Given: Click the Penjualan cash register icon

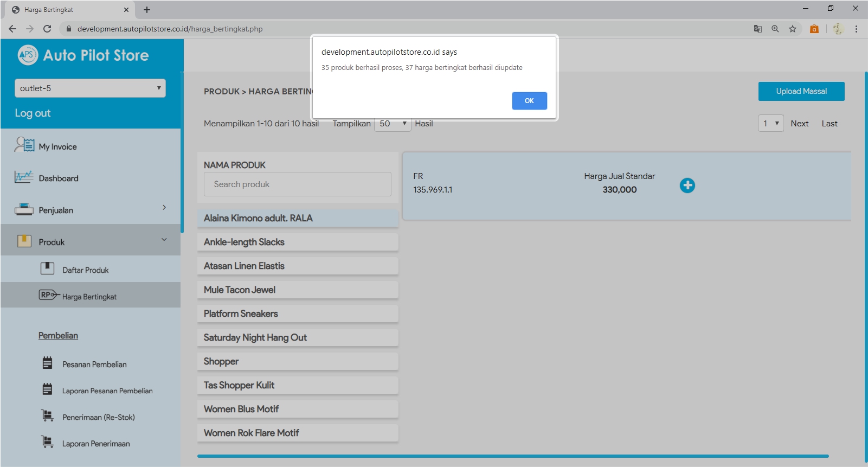Looking at the screenshot, I should 24,209.
